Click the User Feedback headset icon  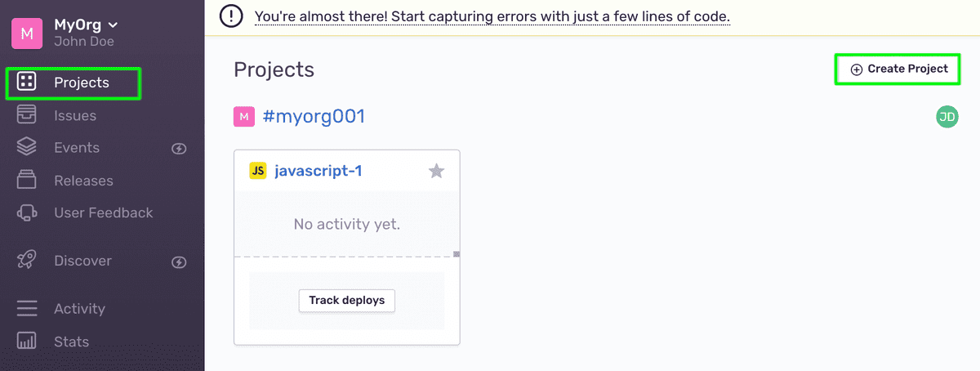27,212
